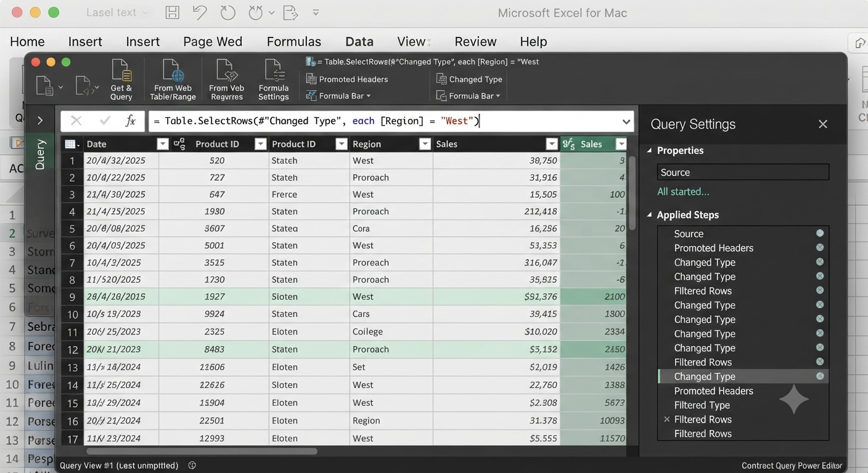Click the icon on the highlighted Changed Type step
This screenshot has width=868, height=473.
820,376
